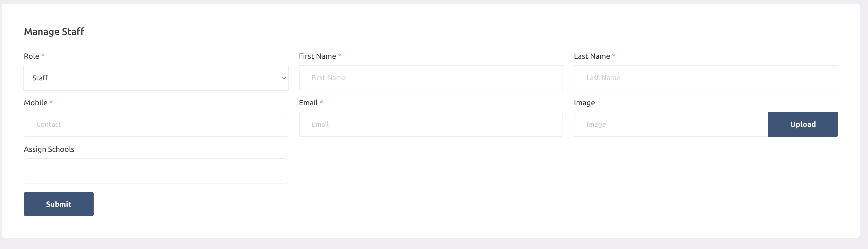Viewport: 868px width, 249px height.
Task: Click the chevron arrow in Role selector
Action: coord(284,78)
